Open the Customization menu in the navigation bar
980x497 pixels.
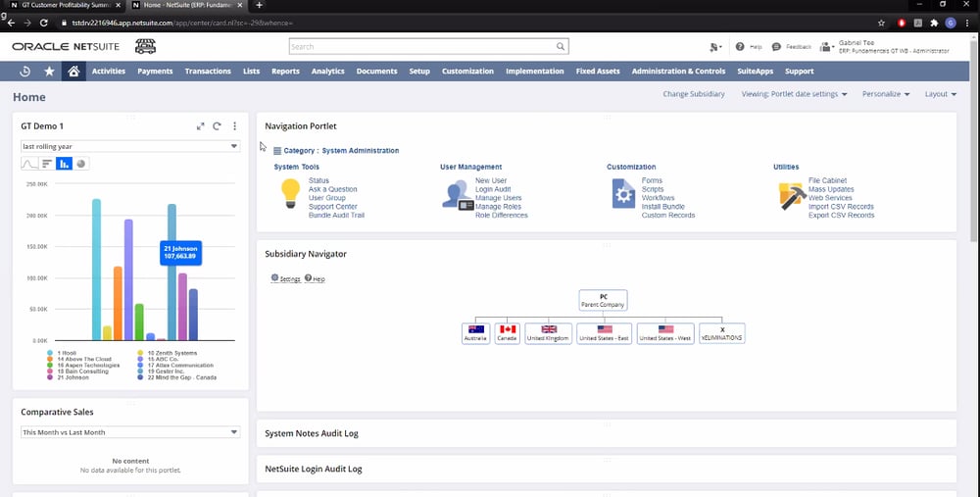click(467, 72)
